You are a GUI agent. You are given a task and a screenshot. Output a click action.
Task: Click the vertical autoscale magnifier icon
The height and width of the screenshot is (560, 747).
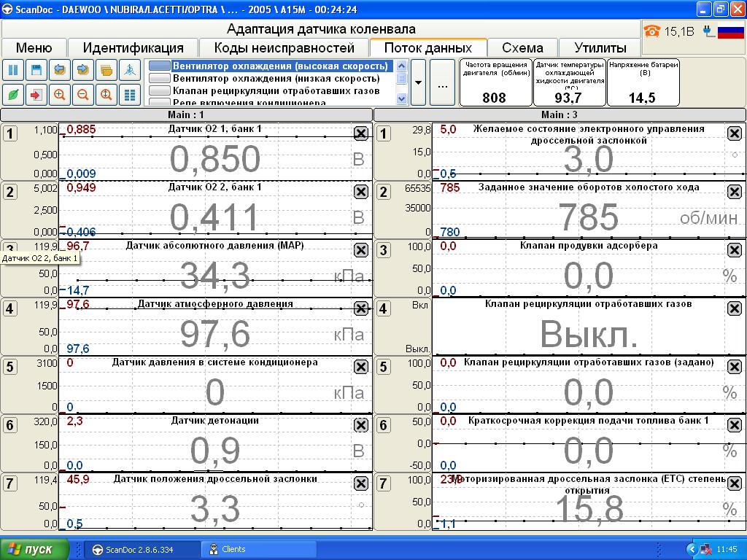pyautogui.click(x=107, y=95)
